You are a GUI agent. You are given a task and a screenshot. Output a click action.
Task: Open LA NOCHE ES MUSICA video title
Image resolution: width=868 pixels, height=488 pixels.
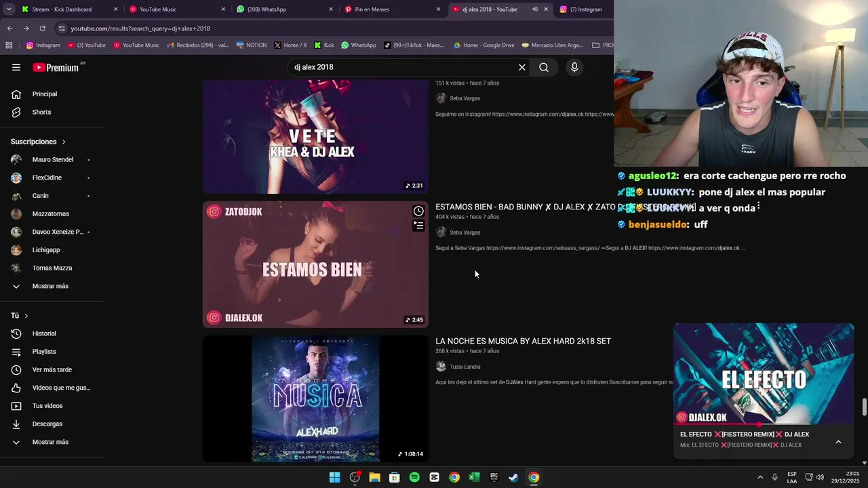523,341
